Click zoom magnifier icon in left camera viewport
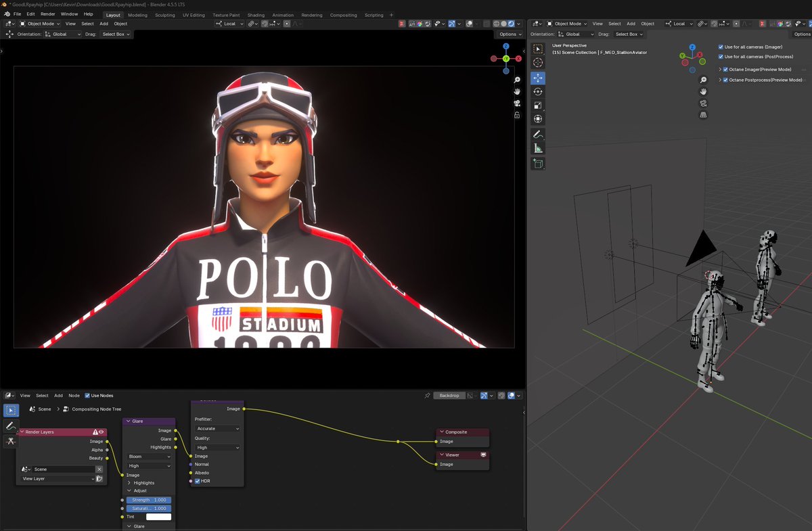Screen dimensions: 812x531 (517, 80)
